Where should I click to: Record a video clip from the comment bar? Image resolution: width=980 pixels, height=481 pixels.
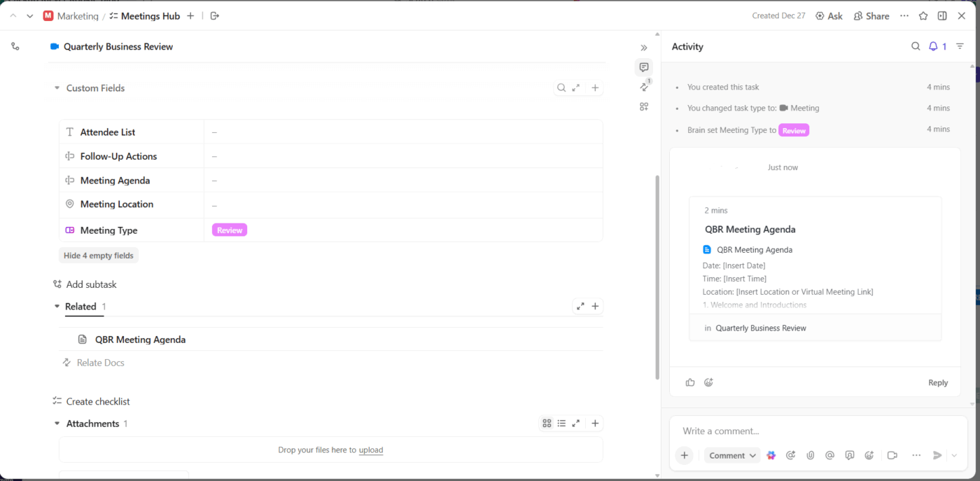tap(892, 455)
